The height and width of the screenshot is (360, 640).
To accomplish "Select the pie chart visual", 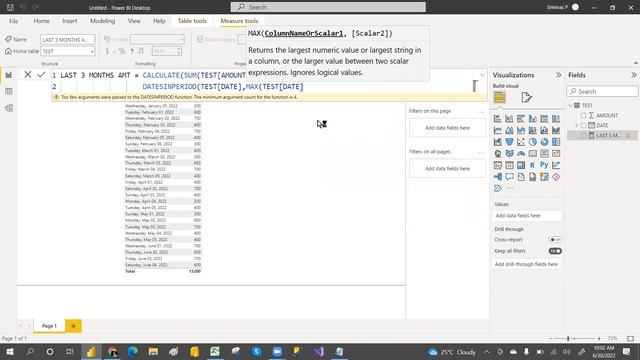I will point(533,142).
